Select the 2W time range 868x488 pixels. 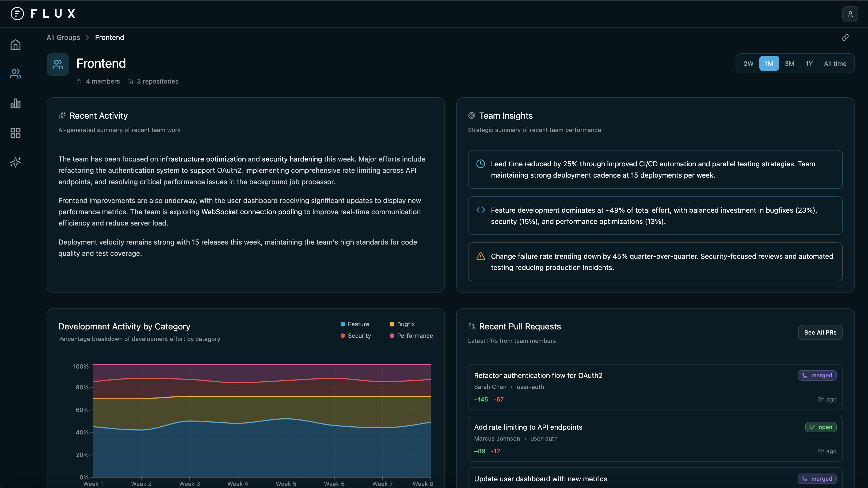click(748, 64)
